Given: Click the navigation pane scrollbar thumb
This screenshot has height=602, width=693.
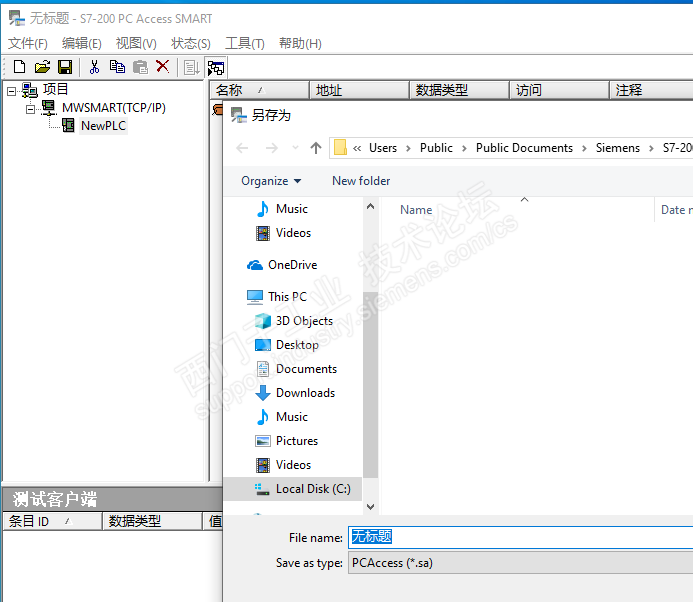Looking at the screenshot, I should [370, 385].
